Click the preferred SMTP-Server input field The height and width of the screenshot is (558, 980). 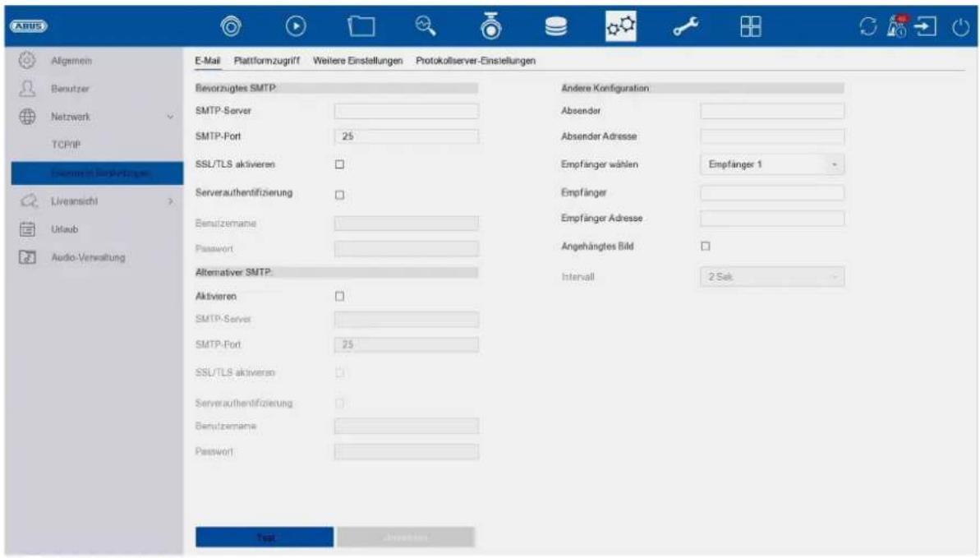[x=407, y=111]
